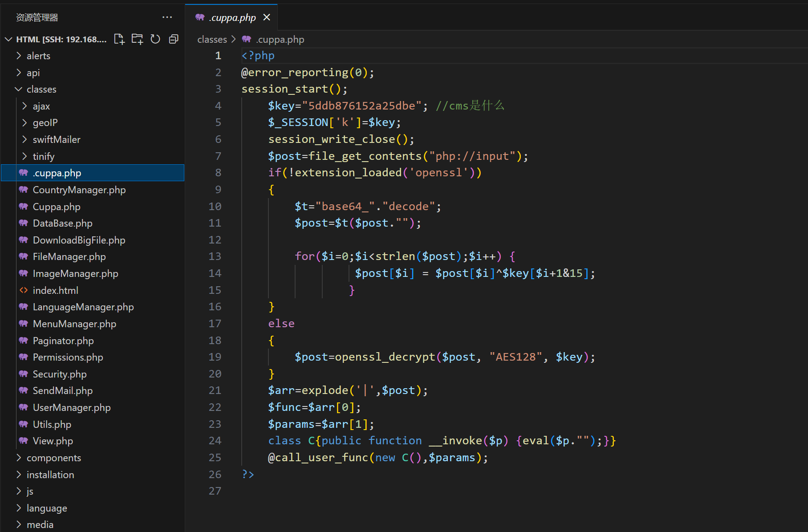
Task: Click the .cuppa.php breadcrumb segment
Action: pyautogui.click(x=280, y=40)
